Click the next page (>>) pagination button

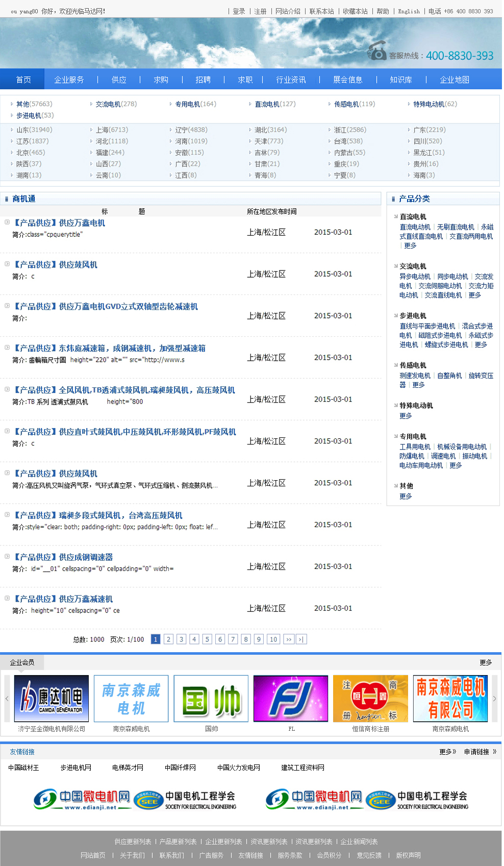click(x=289, y=639)
